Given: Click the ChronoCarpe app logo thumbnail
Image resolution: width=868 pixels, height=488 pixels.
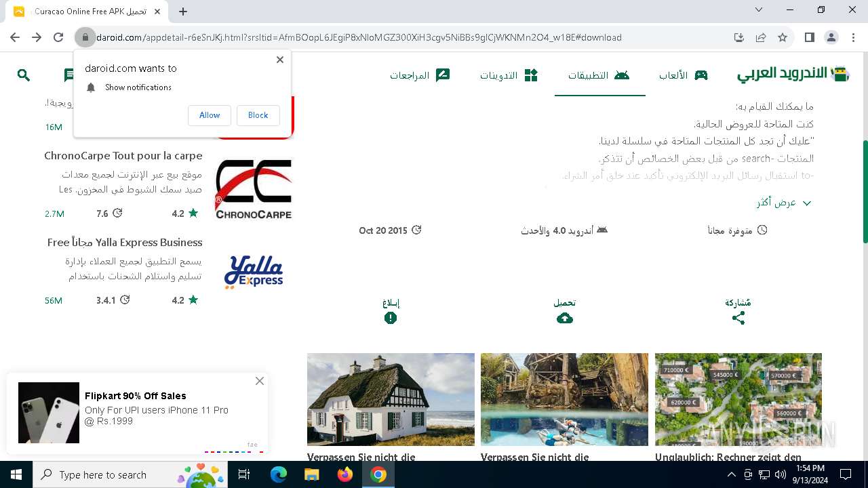Looking at the screenshot, I should tap(254, 190).
